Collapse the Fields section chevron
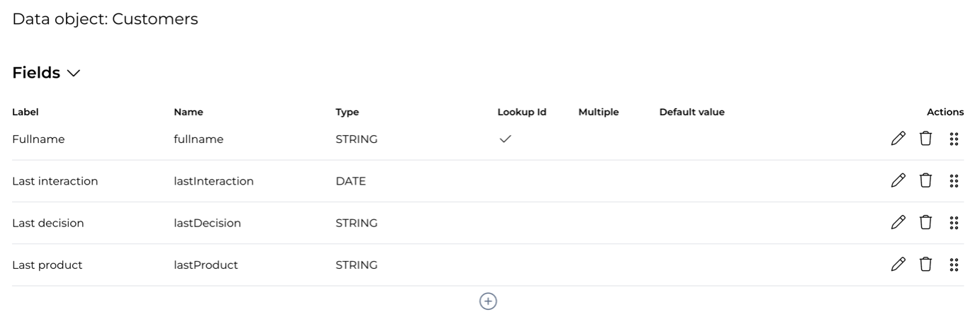Image resolution: width=980 pixels, height=324 pixels. [x=74, y=74]
